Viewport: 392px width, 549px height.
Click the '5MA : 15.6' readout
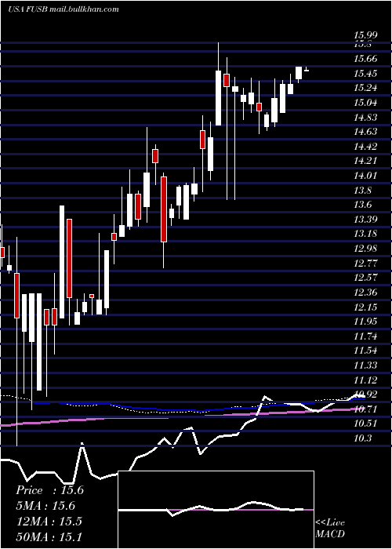(45, 506)
